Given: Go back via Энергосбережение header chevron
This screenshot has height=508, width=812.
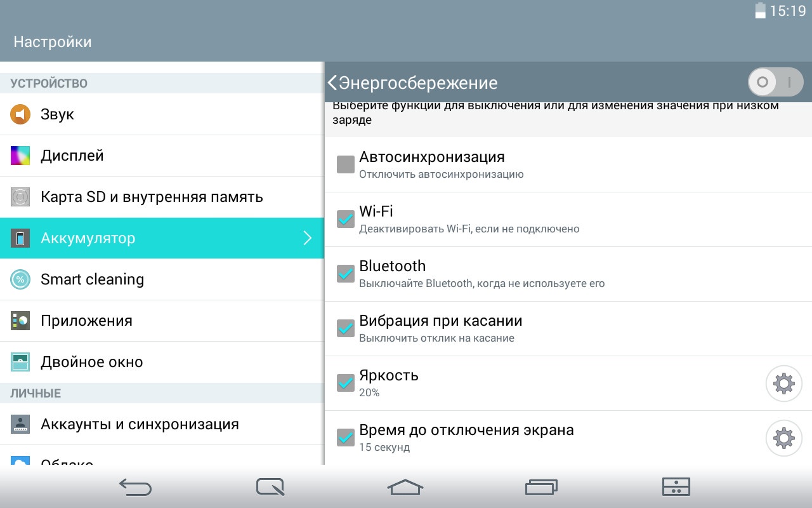Looking at the screenshot, I should (332, 83).
